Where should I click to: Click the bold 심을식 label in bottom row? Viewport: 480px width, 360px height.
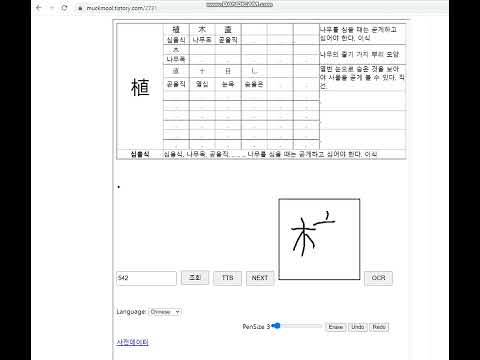click(x=140, y=154)
